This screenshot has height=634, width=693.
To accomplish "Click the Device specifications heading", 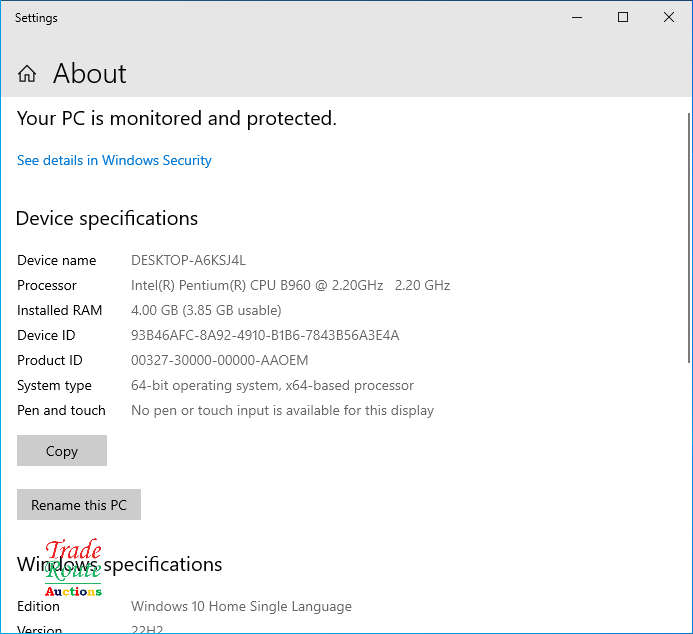I will coord(107,219).
